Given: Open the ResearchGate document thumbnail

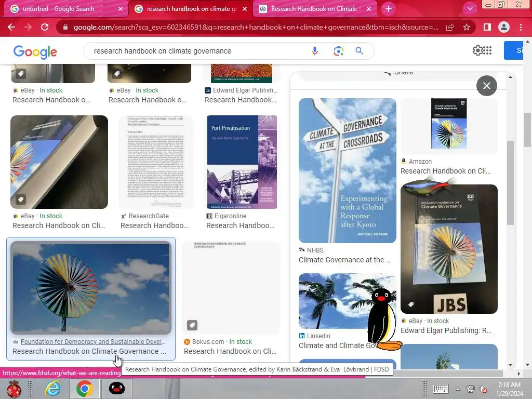Looking at the screenshot, I should click(x=156, y=162).
